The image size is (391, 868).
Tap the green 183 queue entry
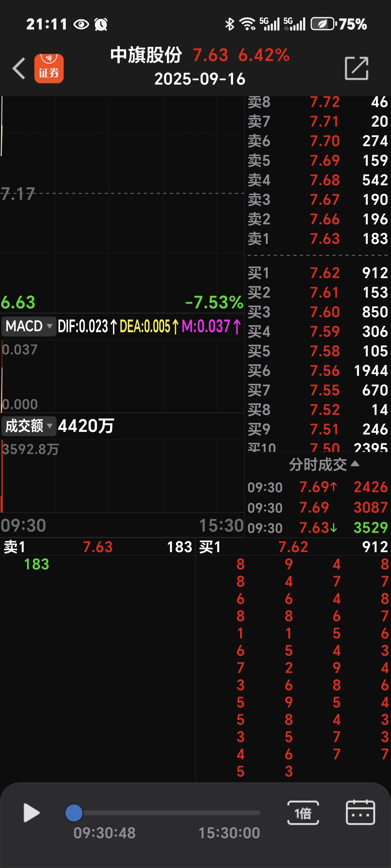[36, 564]
